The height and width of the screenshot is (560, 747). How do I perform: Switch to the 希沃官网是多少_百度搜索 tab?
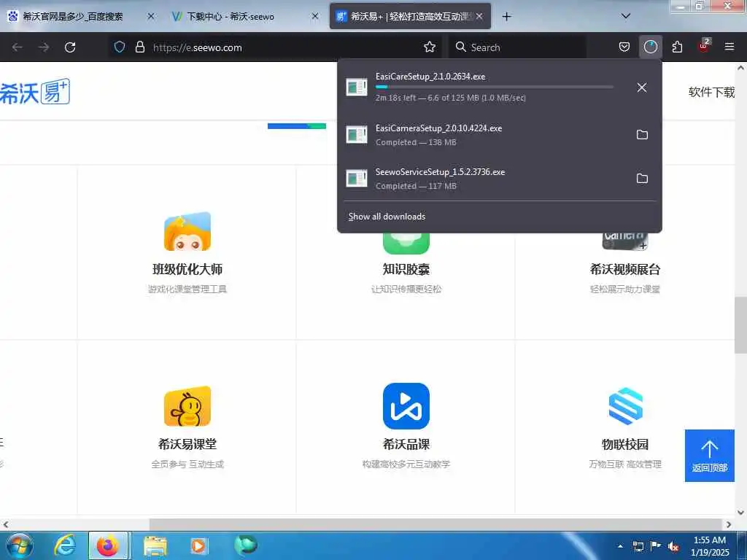tap(72, 17)
